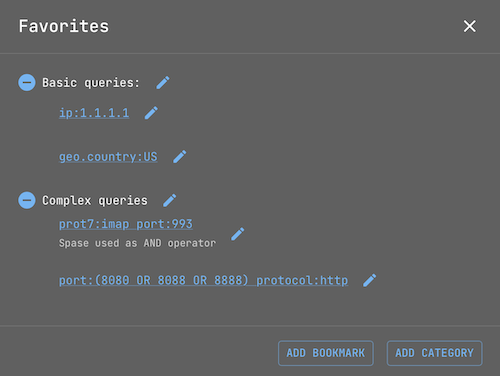This screenshot has width=500, height=376.
Task: Click the Favorites dialog title
Action: 64,26
